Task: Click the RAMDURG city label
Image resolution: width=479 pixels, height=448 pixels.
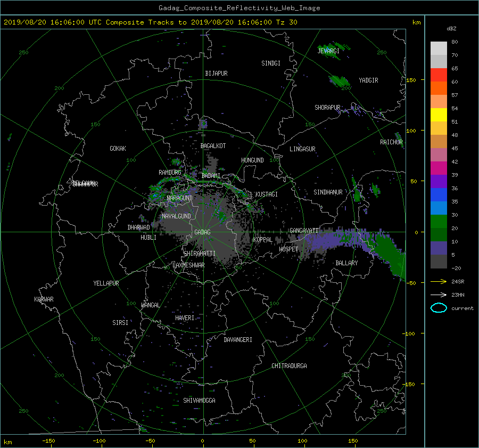Action: (170, 173)
